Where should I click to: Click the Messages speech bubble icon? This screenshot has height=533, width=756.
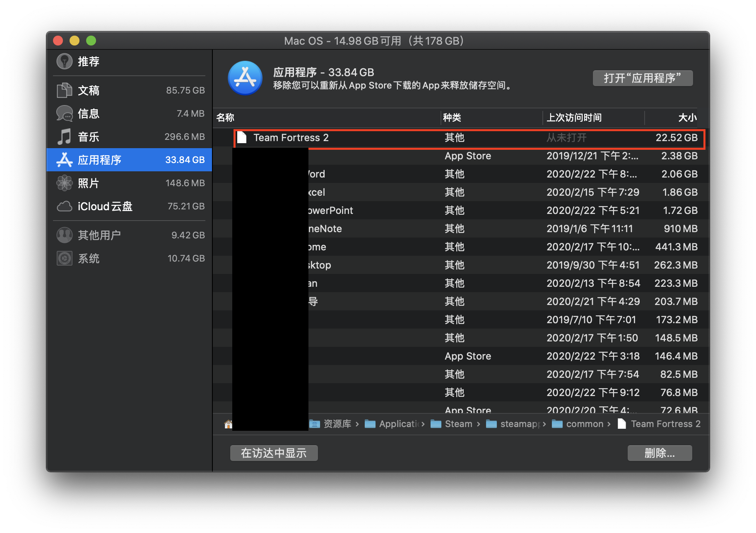point(64,113)
